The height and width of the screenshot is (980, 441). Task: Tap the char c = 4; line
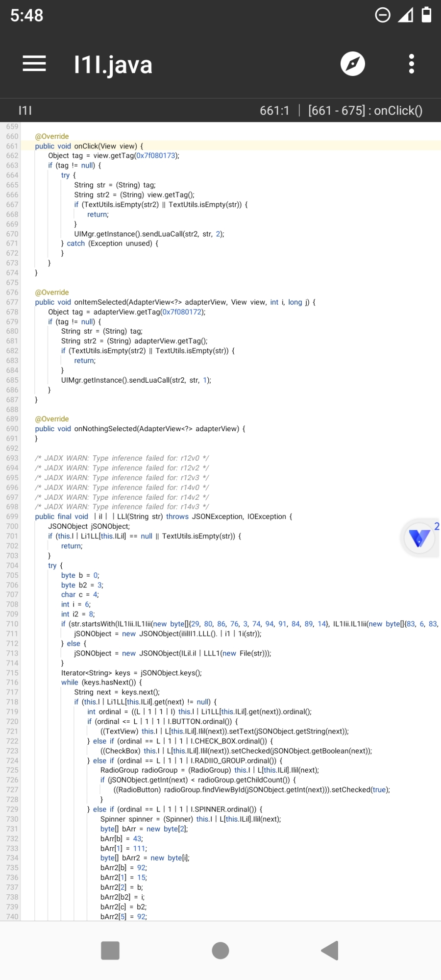click(80, 594)
